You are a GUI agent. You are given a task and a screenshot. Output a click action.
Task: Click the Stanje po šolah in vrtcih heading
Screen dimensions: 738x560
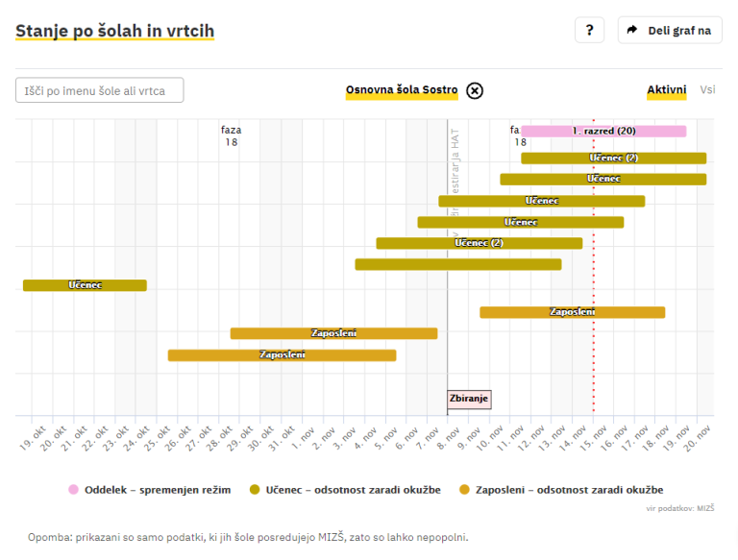click(x=114, y=31)
